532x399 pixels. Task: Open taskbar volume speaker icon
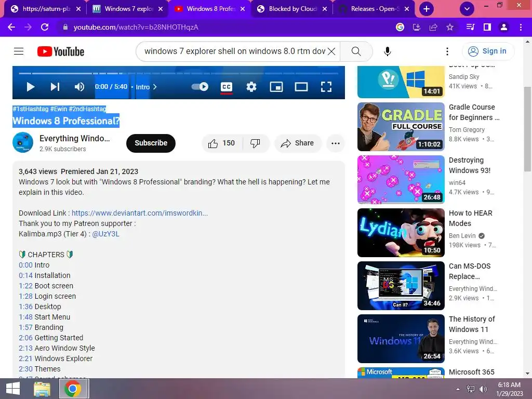pos(483,389)
